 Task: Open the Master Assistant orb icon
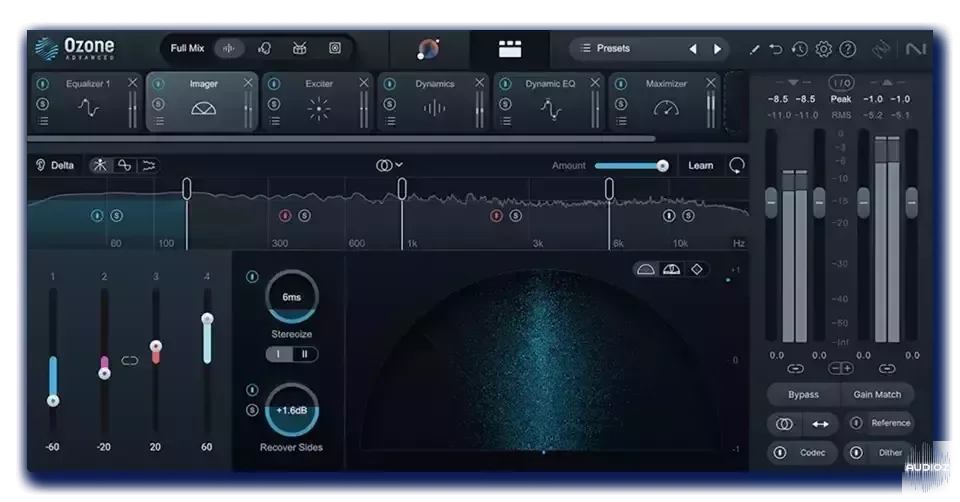click(x=428, y=49)
